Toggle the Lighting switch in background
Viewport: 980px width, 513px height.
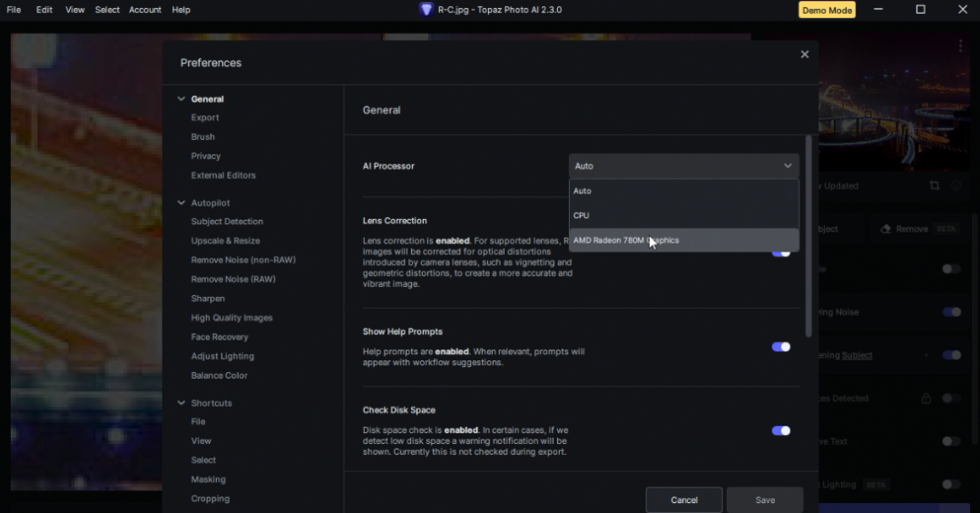pyautogui.click(x=952, y=485)
